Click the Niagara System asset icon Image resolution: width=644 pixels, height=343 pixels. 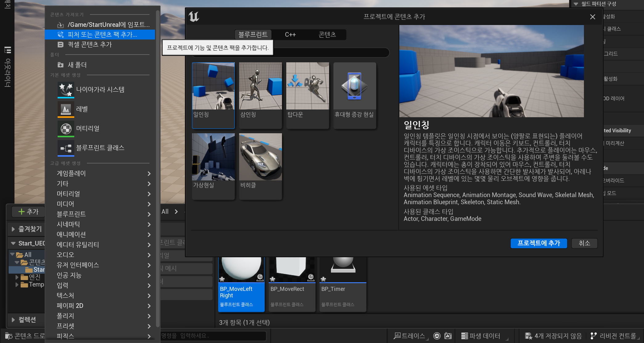[66, 89]
